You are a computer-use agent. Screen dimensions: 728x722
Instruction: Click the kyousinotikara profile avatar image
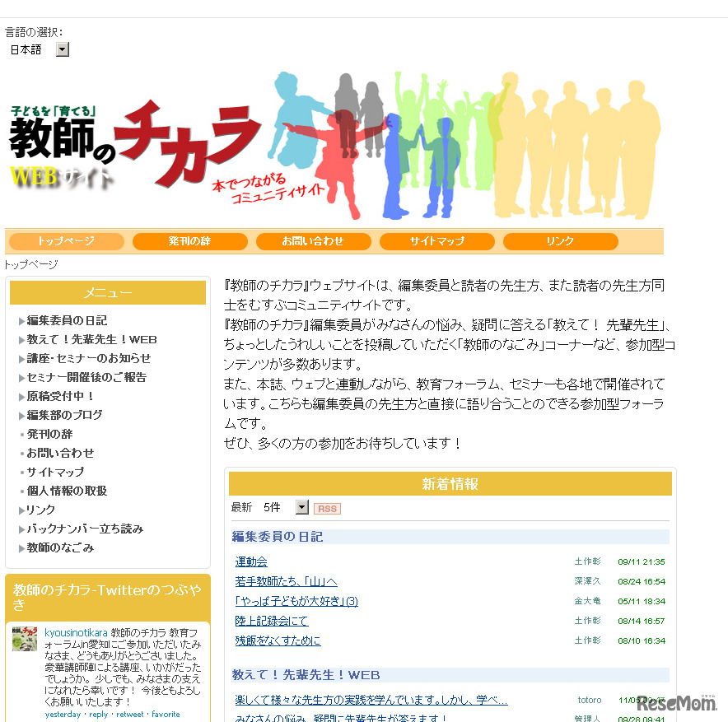point(25,639)
